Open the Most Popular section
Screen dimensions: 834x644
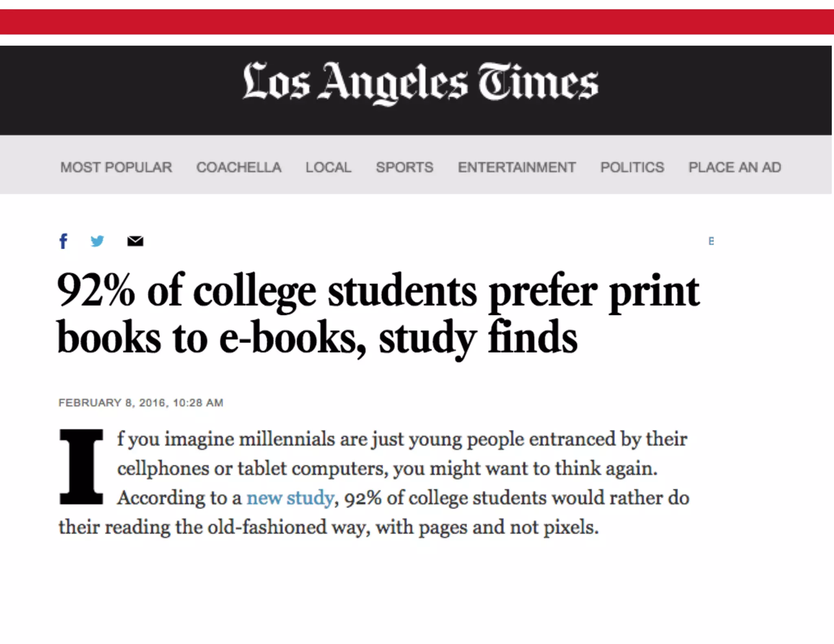[x=116, y=167]
